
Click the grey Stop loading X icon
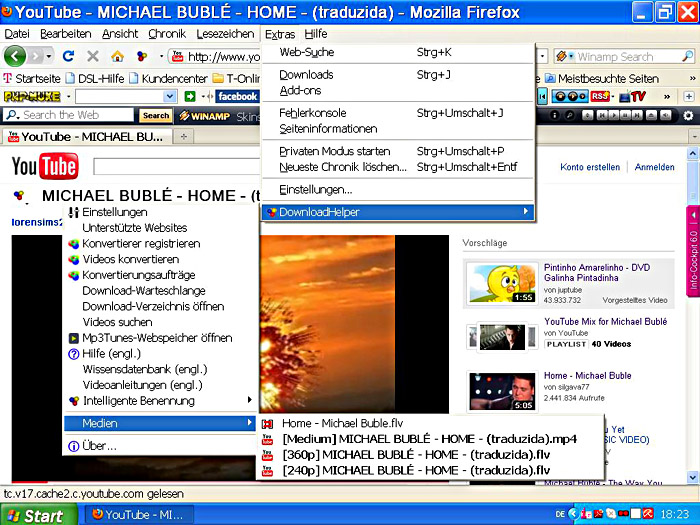93,56
